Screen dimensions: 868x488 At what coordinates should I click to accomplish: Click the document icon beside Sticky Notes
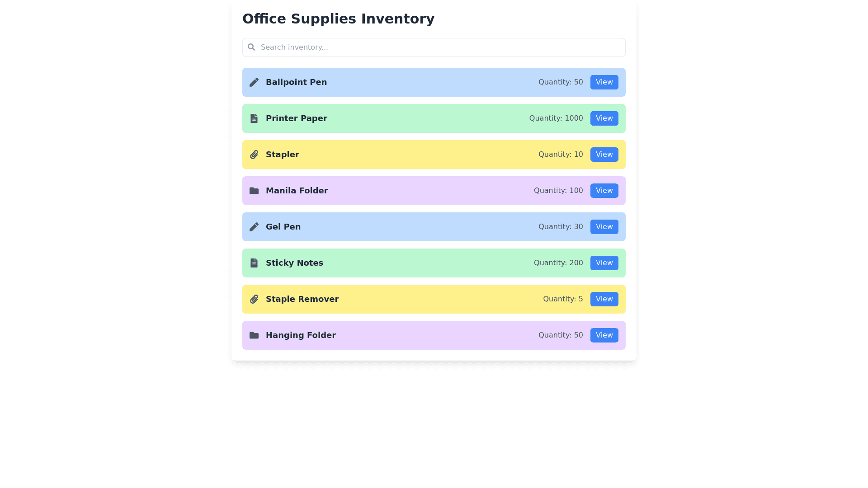click(254, 263)
